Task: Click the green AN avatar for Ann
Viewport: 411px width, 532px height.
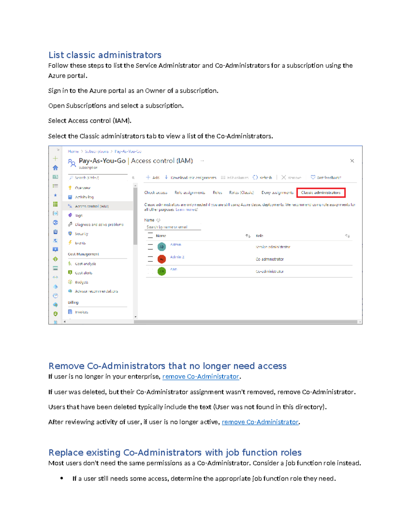Action: point(162,271)
